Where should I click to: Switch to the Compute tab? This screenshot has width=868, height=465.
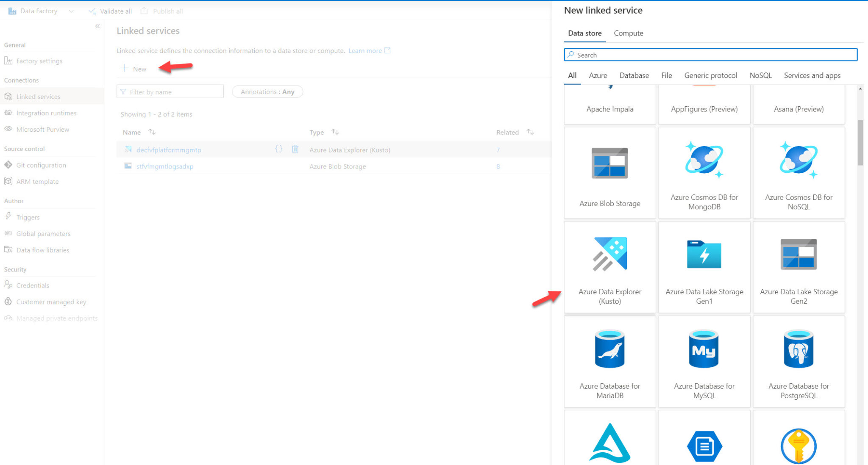pyautogui.click(x=628, y=33)
